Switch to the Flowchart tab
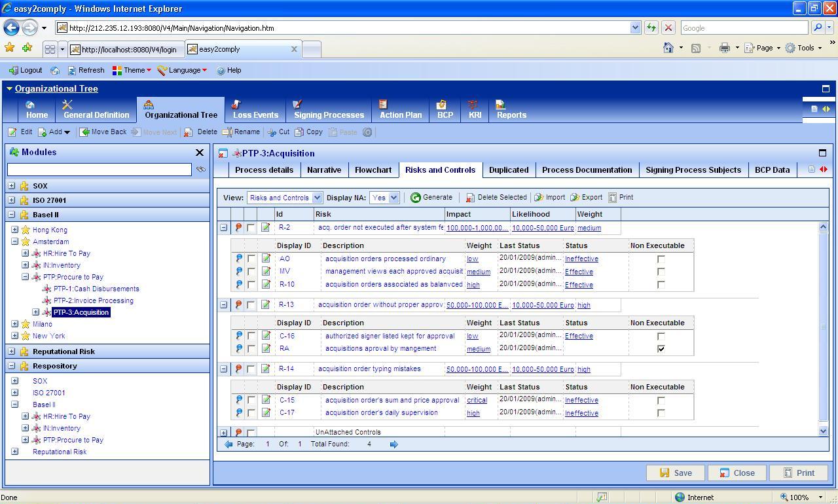 click(x=373, y=170)
